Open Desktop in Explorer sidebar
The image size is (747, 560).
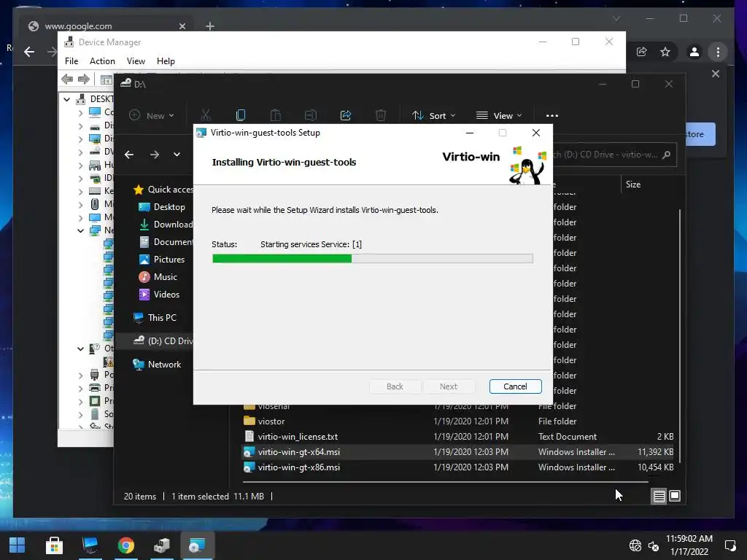[x=161, y=206]
